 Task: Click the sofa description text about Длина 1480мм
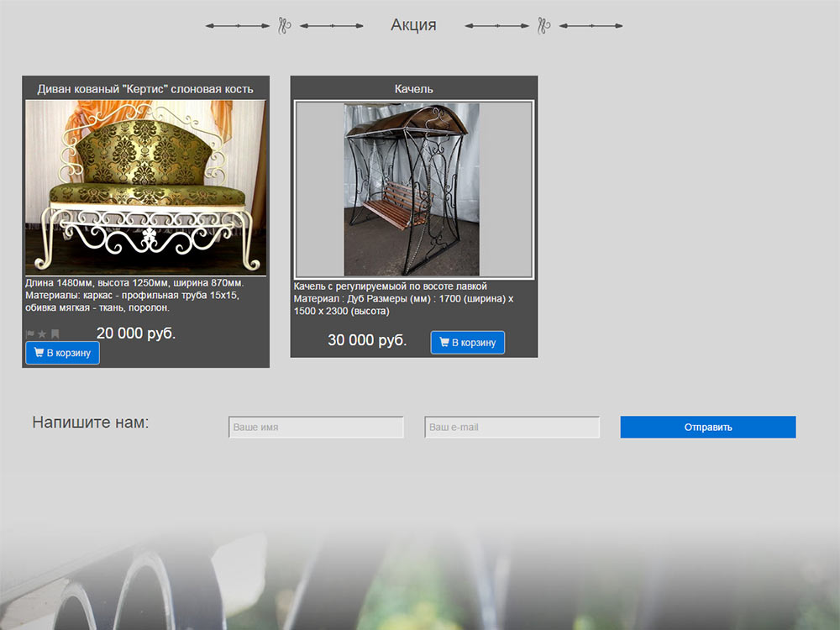(x=134, y=295)
